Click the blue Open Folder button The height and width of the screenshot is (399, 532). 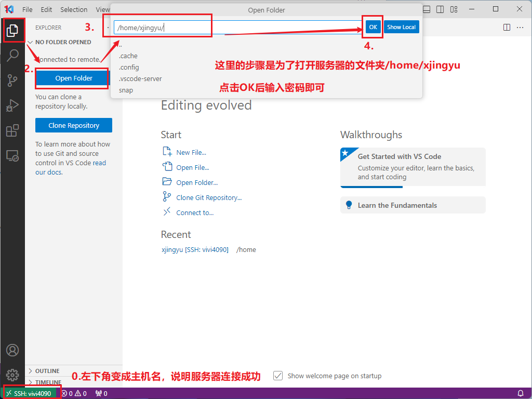74,78
